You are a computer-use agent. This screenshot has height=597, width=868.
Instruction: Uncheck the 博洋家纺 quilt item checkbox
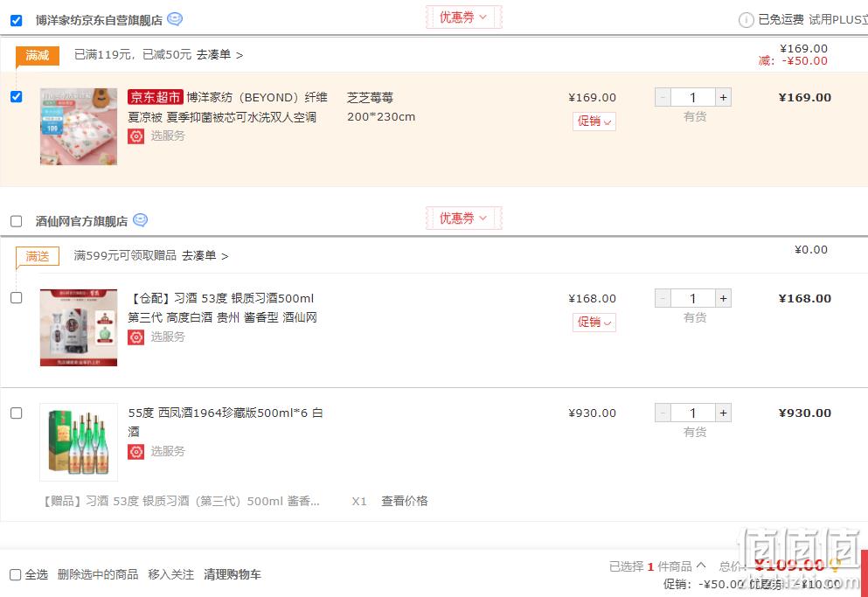(16, 97)
